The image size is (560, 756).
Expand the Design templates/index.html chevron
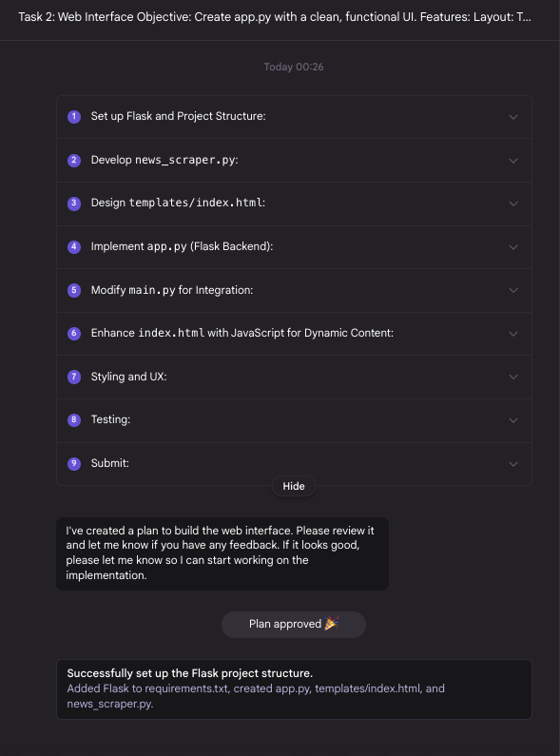[x=513, y=204]
